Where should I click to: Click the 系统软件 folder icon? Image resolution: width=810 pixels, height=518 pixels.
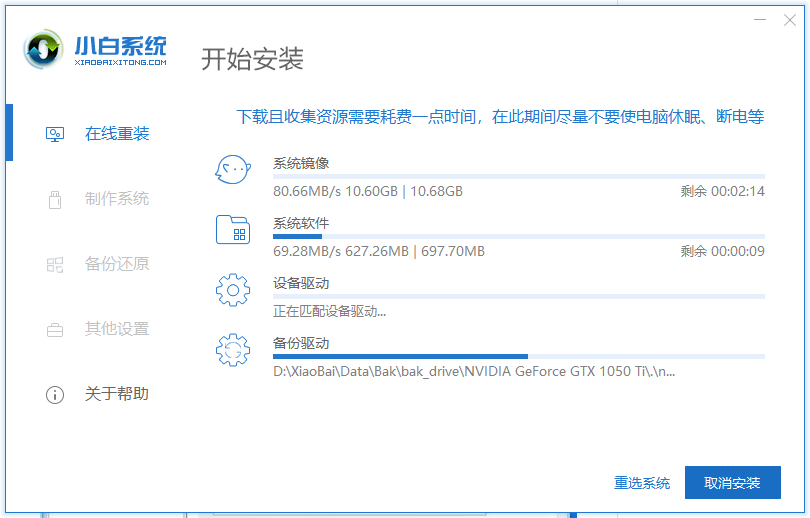tap(233, 230)
